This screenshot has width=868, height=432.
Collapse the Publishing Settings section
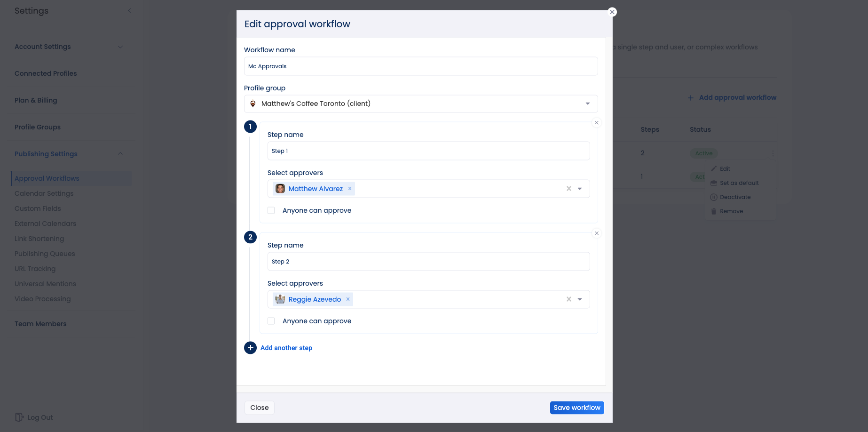click(x=120, y=154)
